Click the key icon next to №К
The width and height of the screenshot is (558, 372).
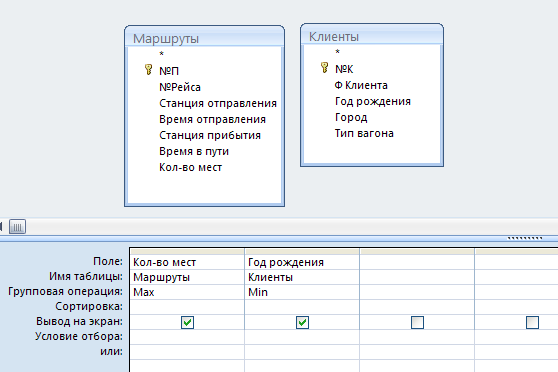click(x=324, y=67)
